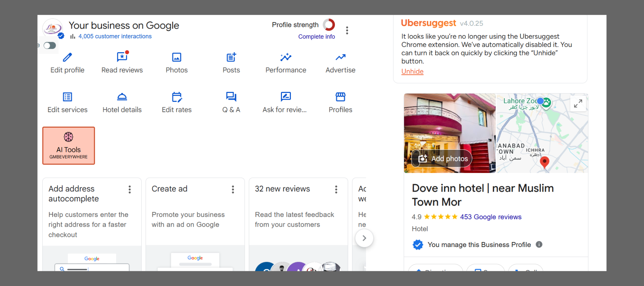Open options menu on 32 new reviews card
Screen dimensions: 644x286
[x=336, y=189]
